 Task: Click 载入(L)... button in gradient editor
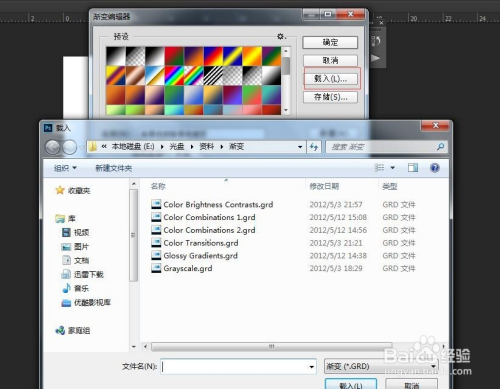[x=331, y=79]
